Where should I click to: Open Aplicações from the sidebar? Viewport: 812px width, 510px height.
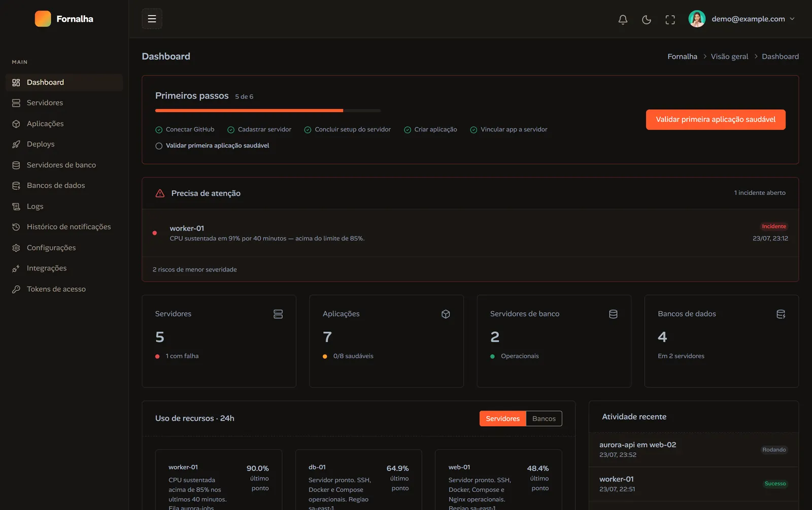[x=64, y=124]
